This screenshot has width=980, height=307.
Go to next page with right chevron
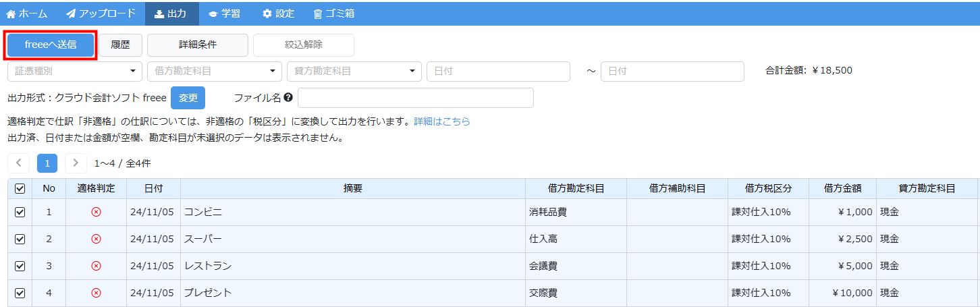[76, 163]
